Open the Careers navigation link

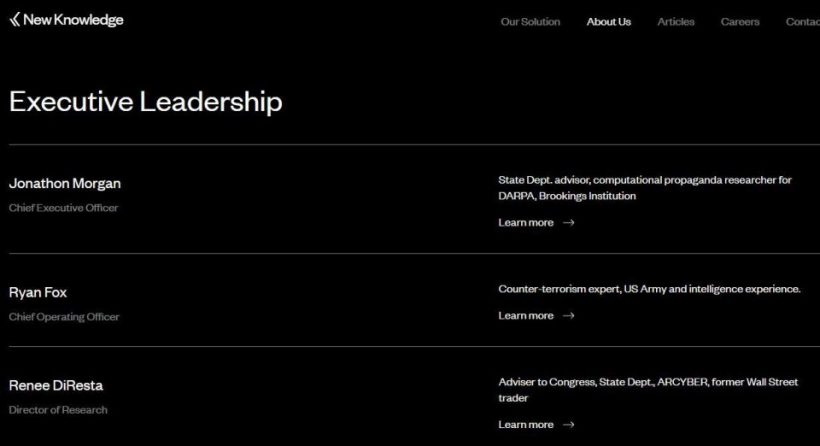740,22
